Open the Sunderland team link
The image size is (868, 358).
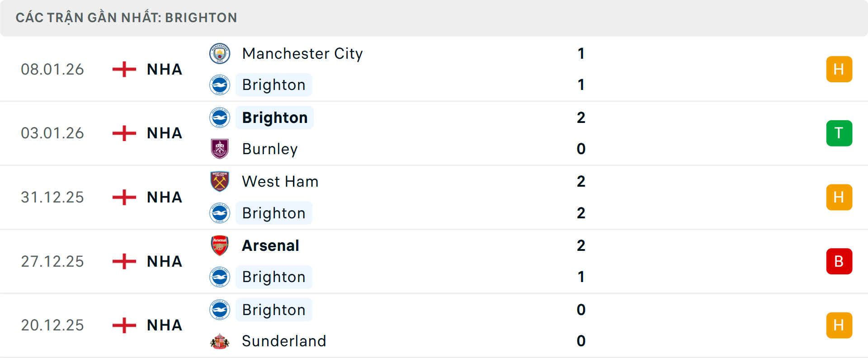tap(284, 341)
